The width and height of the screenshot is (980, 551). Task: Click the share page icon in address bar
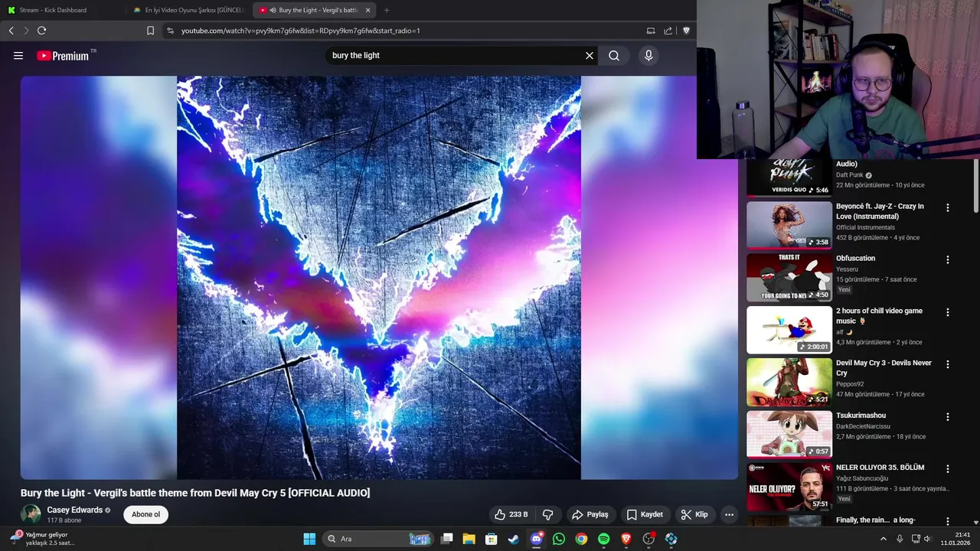click(x=668, y=31)
